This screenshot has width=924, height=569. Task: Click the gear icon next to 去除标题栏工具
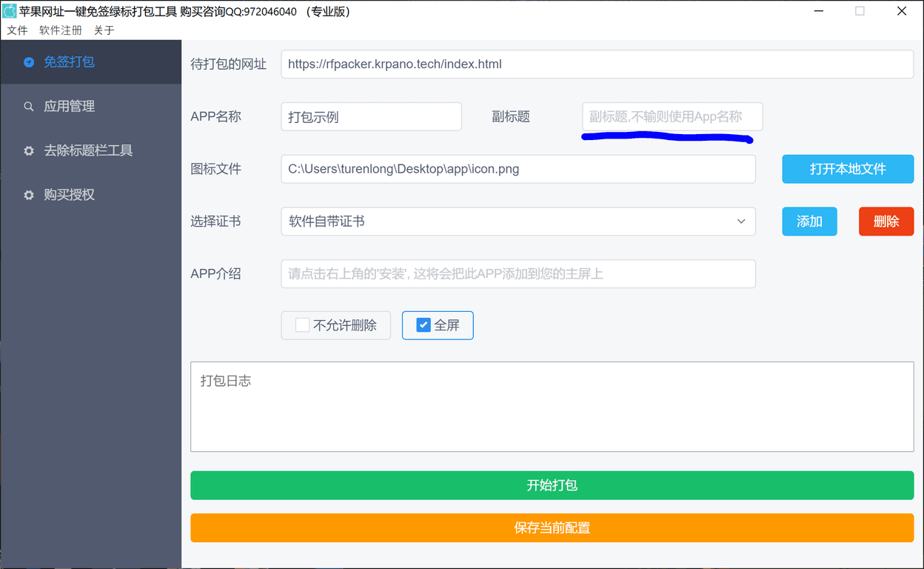[29, 150]
